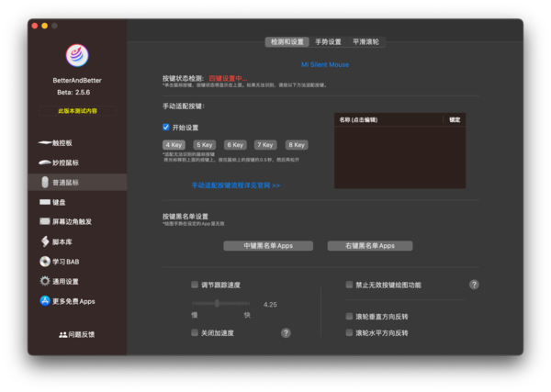Click the tracking speed slider knob
The width and height of the screenshot is (551, 392).
click(217, 303)
